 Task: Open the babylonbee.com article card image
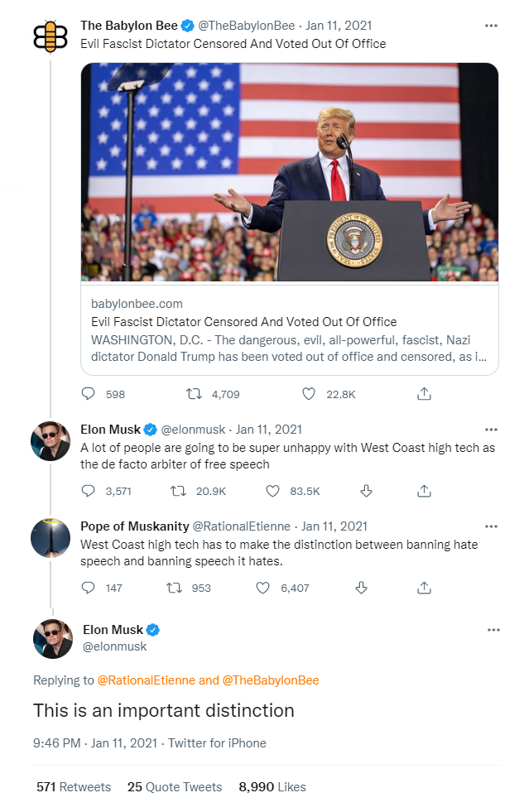pos(290,172)
